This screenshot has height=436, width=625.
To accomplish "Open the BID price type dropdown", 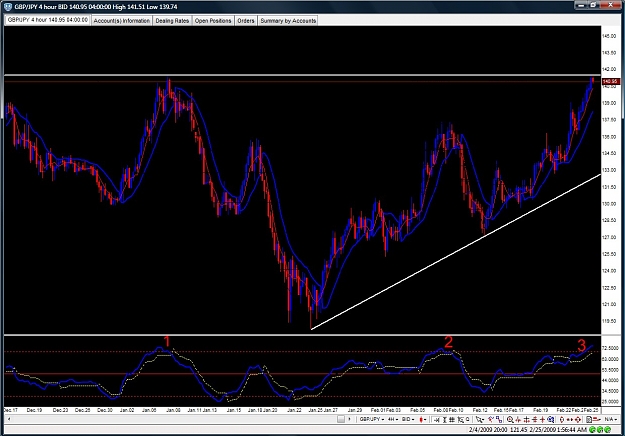I will pyautogui.click(x=408, y=419).
